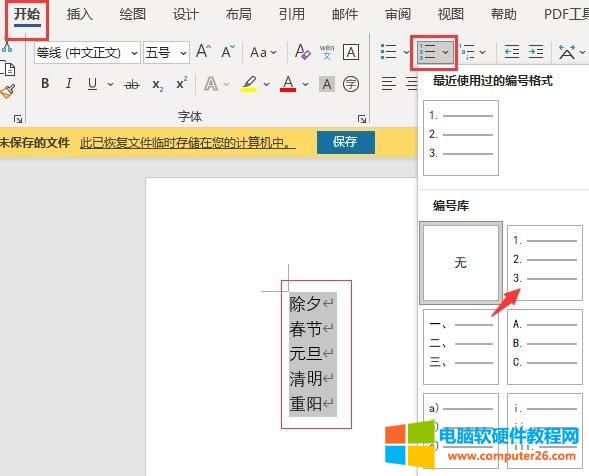Toggle strikethrough text formatting
This screenshot has height=476, width=589.
tap(132, 84)
